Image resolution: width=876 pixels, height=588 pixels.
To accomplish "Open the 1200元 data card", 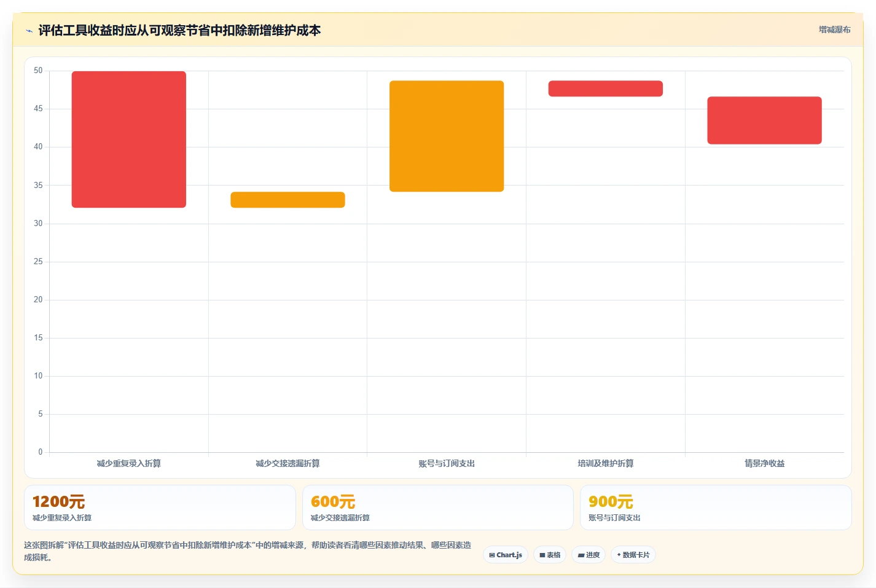I will coord(160,508).
